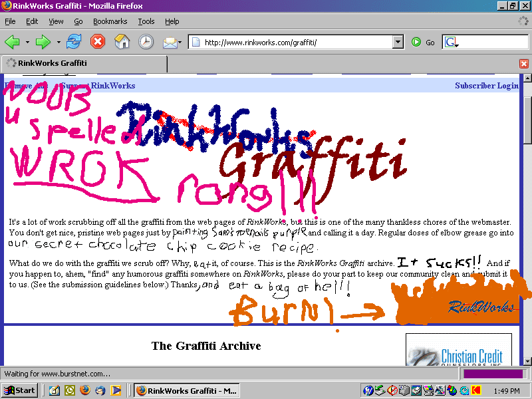Click the notepad quick launch icon

pos(55,390)
